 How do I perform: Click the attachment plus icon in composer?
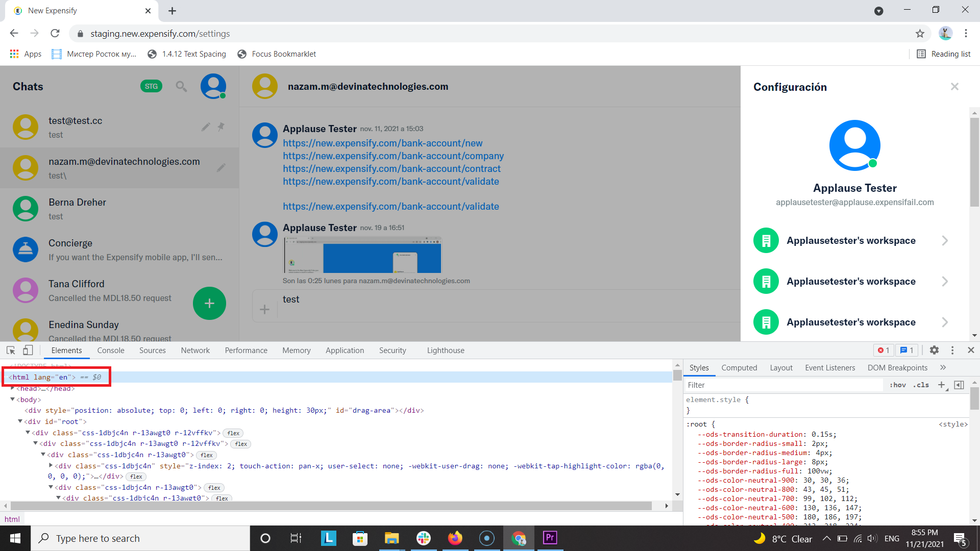click(264, 309)
